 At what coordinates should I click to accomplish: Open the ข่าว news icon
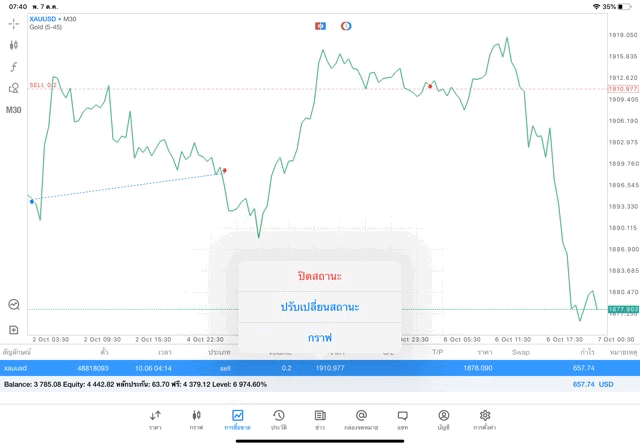pos(319,418)
